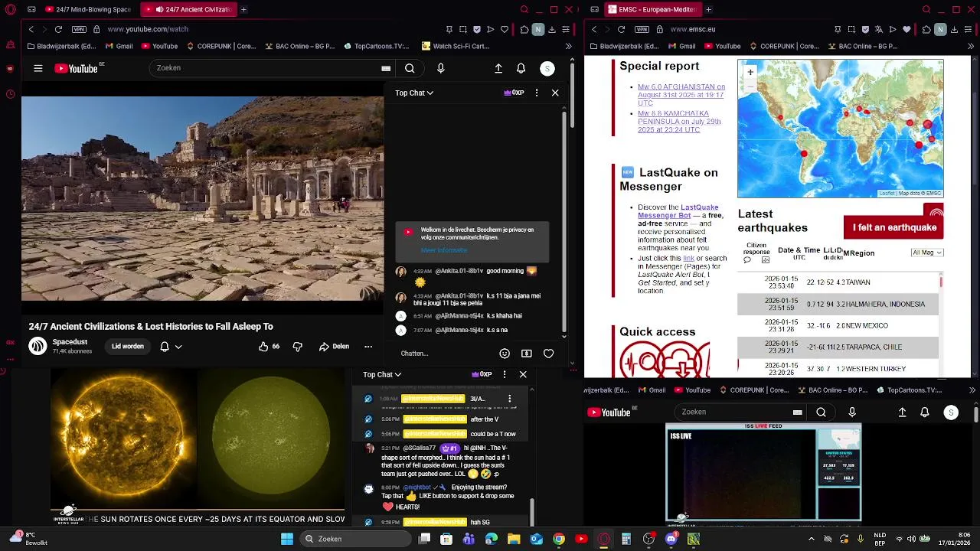Open Windows Start button on taskbar
The width and height of the screenshot is (980, 551).
pos(286,539)
